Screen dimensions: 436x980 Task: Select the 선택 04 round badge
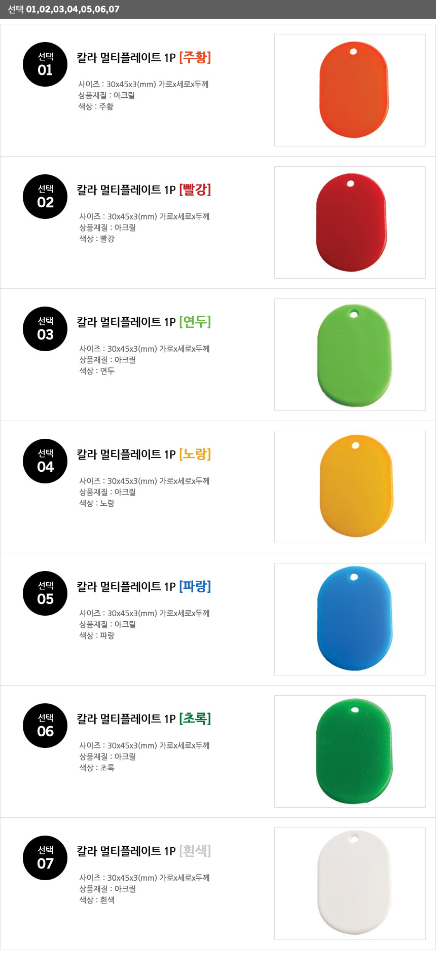point(45,461)
